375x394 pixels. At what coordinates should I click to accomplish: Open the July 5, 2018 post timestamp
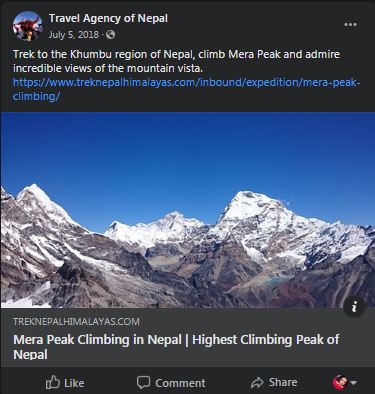point(74,35)
